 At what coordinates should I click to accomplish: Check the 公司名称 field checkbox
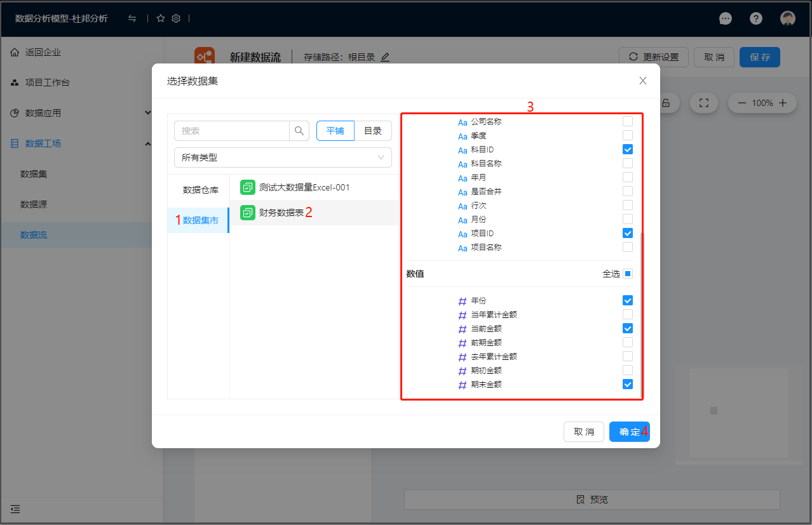pyautogui.click(x=628, y=121)
